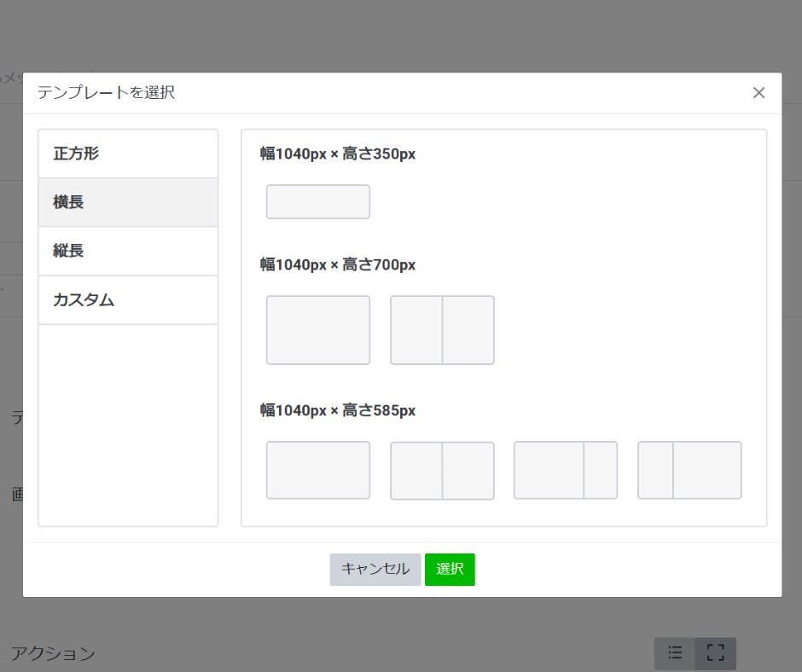This screenshot has height=672, width=802.
Task: Click the frame view icon beside アクション
Action: point(715,653)
